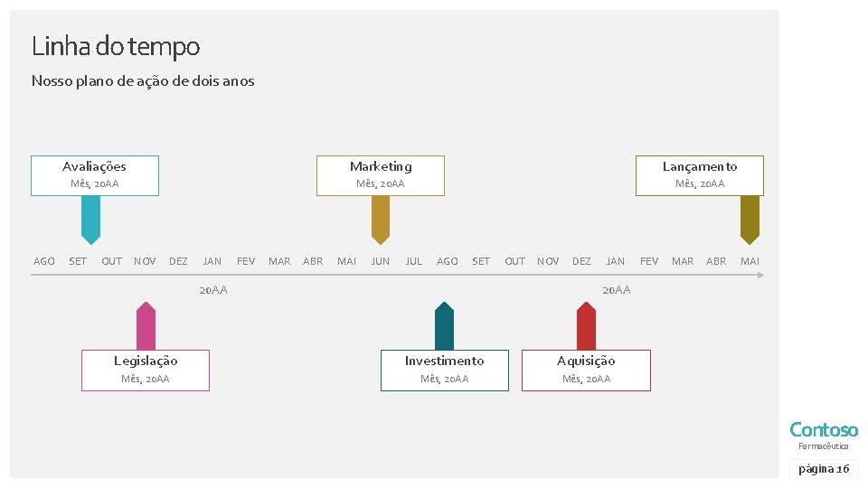Click the Investimento label box
The width and height of the screenshot is (868, 488).
(444, 370)
